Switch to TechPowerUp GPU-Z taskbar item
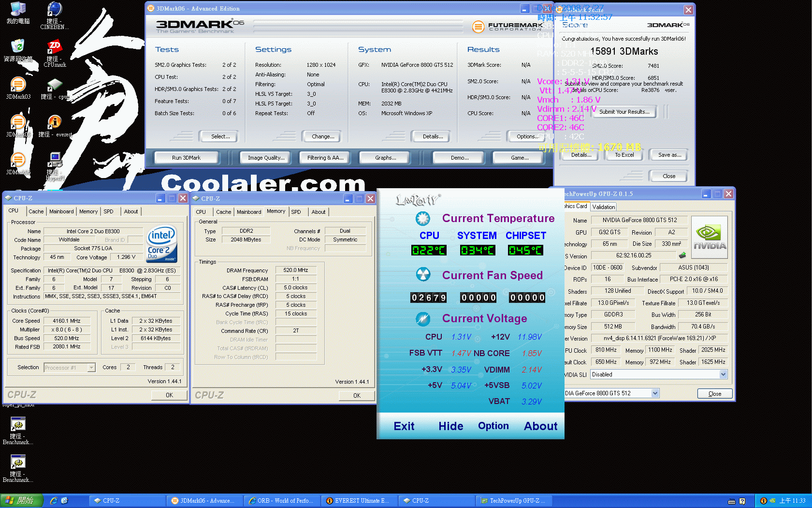This screenshot has height=508, width=812. click(x=514, y=501)
